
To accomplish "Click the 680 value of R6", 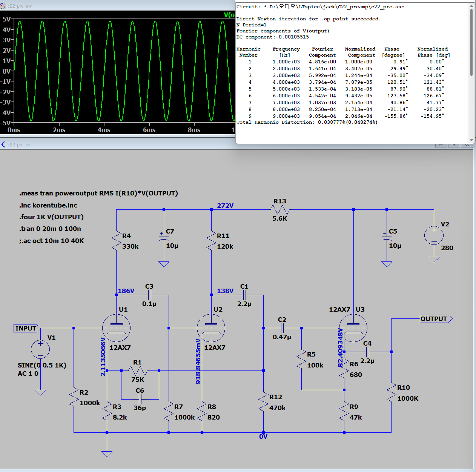I will pyautogui.click(x=356, y=375).
